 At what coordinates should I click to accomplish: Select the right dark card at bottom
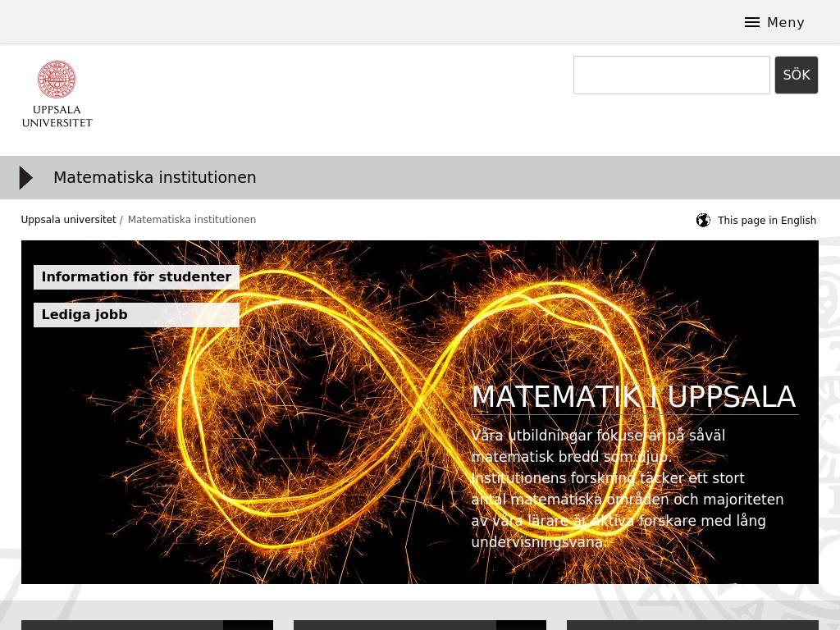coord(692,625)
